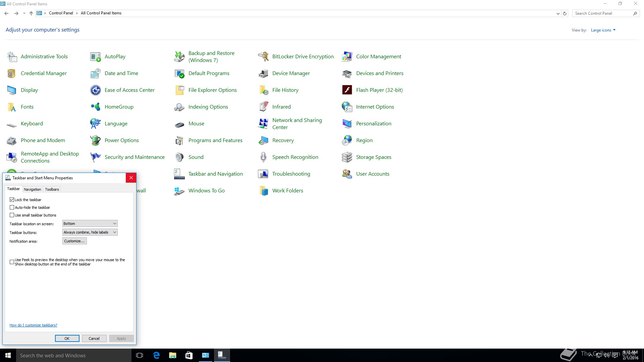
Task: Click the Search Control Panel field
Action: (x=602, y=13)
